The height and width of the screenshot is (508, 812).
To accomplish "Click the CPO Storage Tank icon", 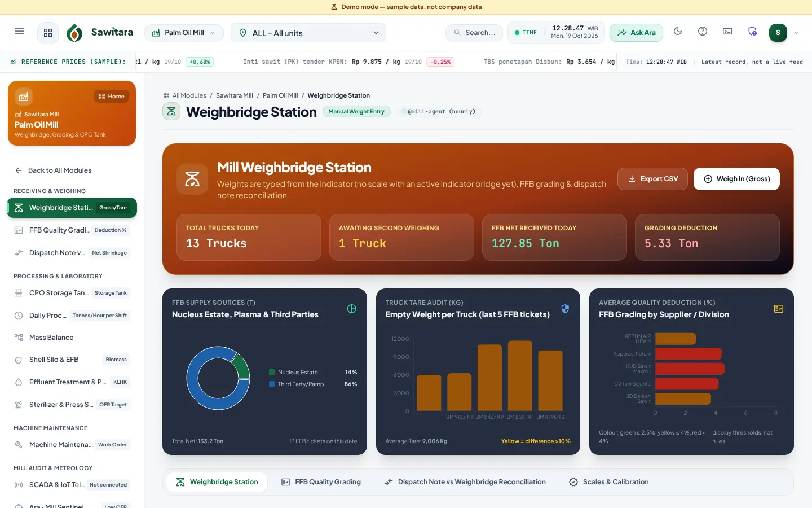I will [x=19, y=293].
